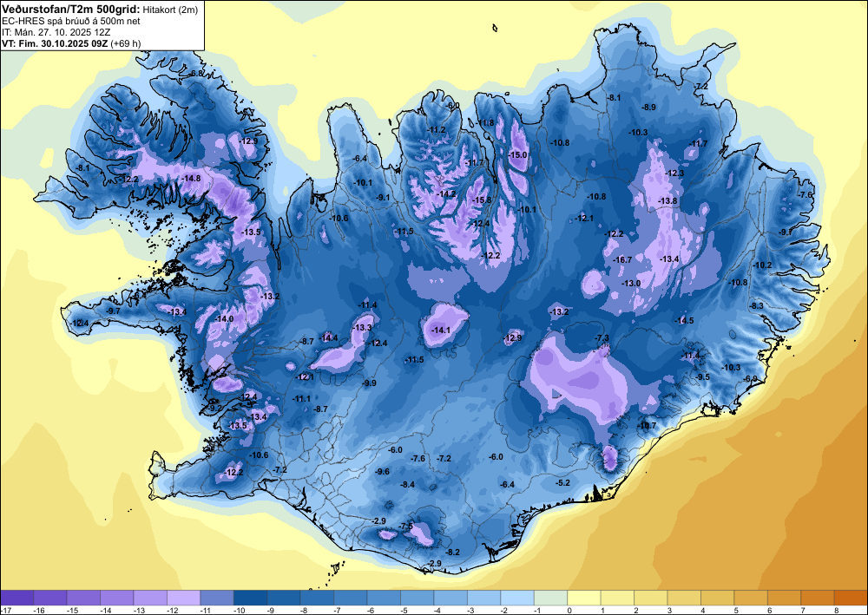Click the 'Hitakort (2m)' label
The width and height of the screenshot is (868, 615).
170,10
